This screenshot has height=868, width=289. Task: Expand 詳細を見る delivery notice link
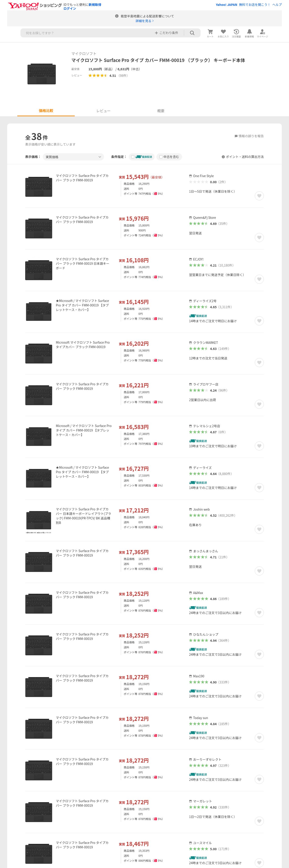(145, 21)
